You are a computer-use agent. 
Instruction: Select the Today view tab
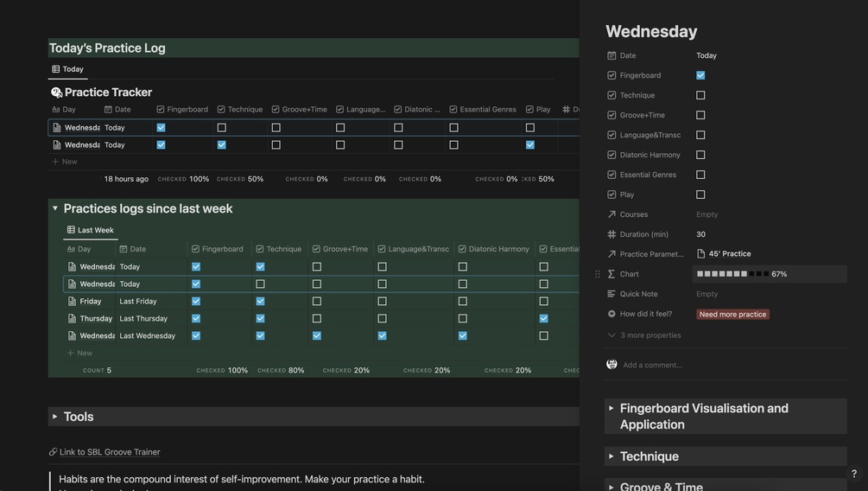67,69
